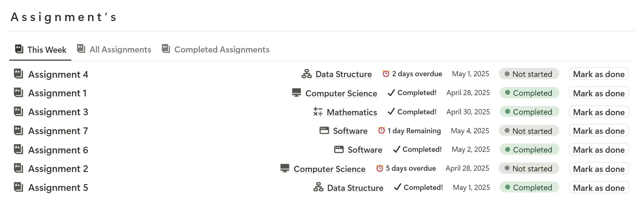
Task: Click the alarm clock icon beside 5 days overdue
Action: pos(380,168)
